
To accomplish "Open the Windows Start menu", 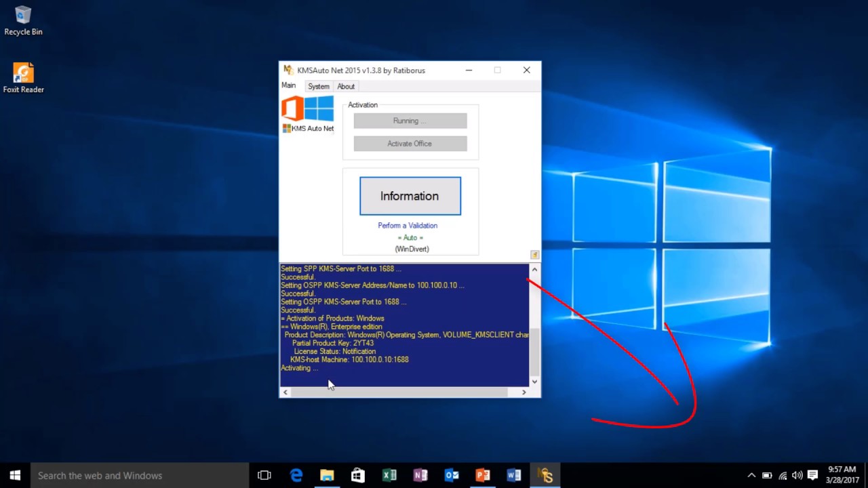I will pos(15,475).
